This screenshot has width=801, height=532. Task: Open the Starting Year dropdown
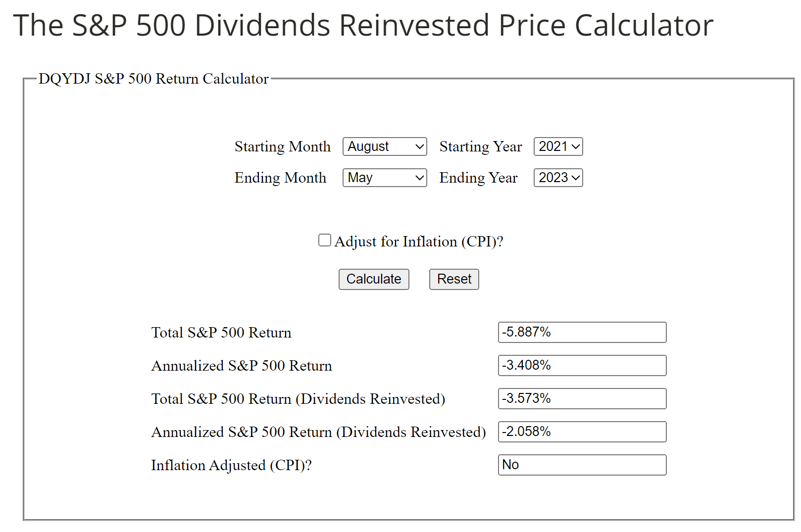click(x=558, y=146)
